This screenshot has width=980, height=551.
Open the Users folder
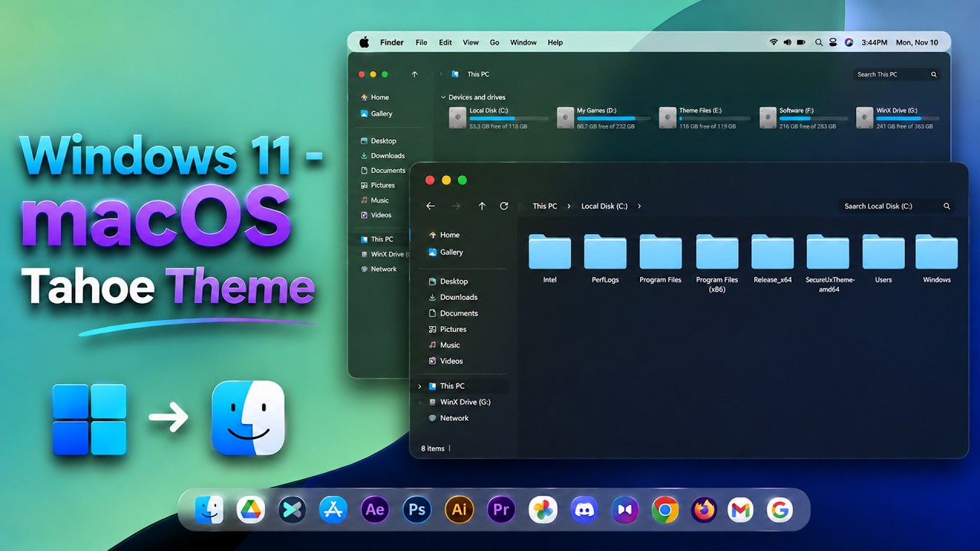pyautogui.click(x=884, y=259)
